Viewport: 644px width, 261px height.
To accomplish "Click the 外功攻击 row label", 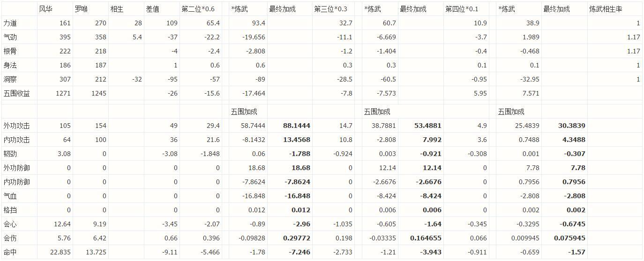I will 17,126.
